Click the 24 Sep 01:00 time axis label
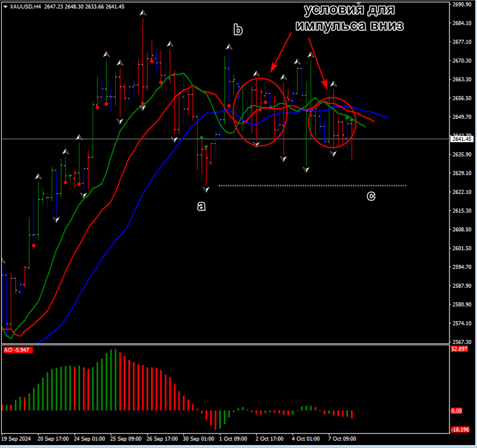The width and height of the screenshot is (477, 448). pos(90,439)
